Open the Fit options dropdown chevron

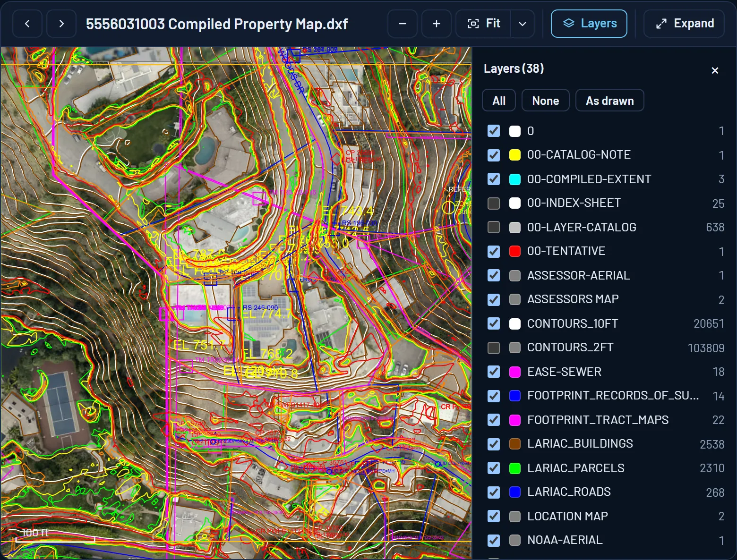pos(523,24)
